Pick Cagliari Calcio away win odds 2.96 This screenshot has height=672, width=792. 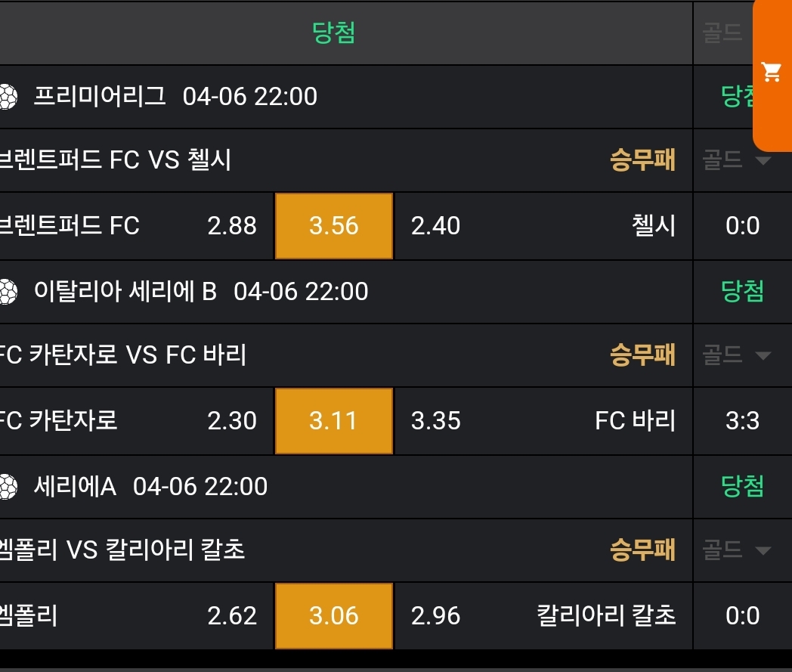[435, 616]
